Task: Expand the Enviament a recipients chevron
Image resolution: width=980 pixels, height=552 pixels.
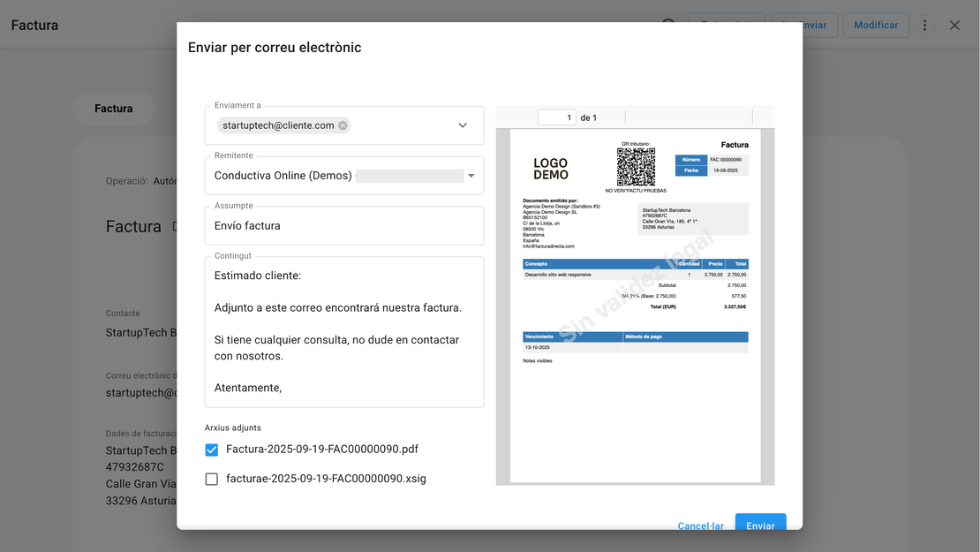Action: pyautogui.click(x=463, y=125)
